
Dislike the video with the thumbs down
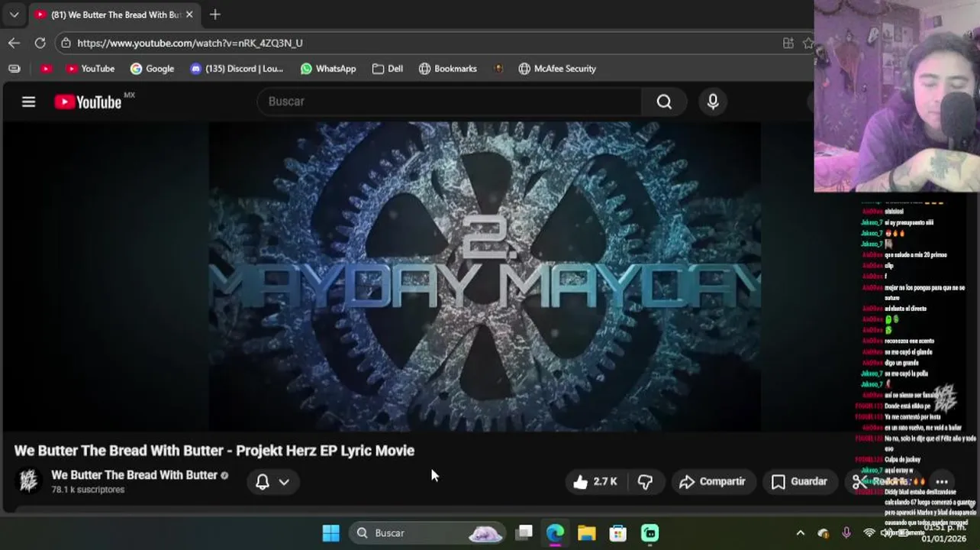tap(645, 482)
